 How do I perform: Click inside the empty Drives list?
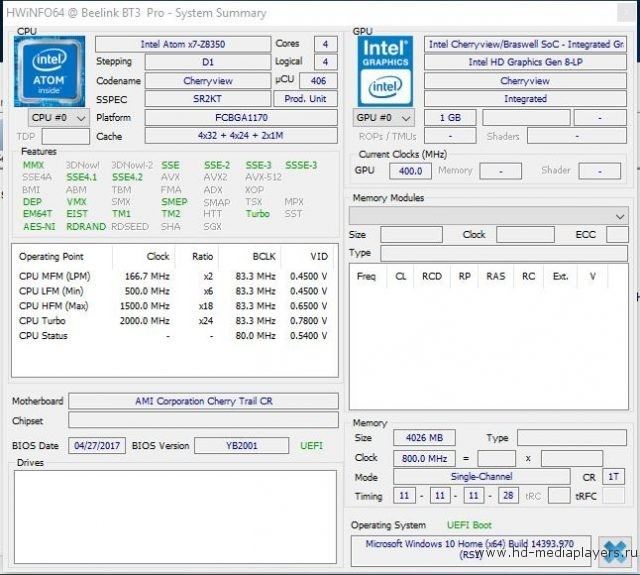coord(176,517)
